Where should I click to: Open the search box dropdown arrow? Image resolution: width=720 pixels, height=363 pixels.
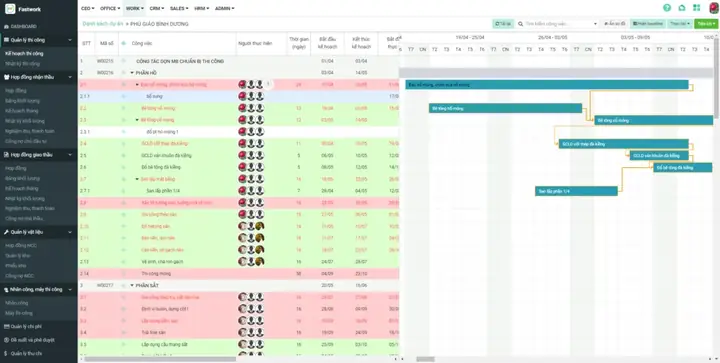pyautogui.click(x=596, y=24)
